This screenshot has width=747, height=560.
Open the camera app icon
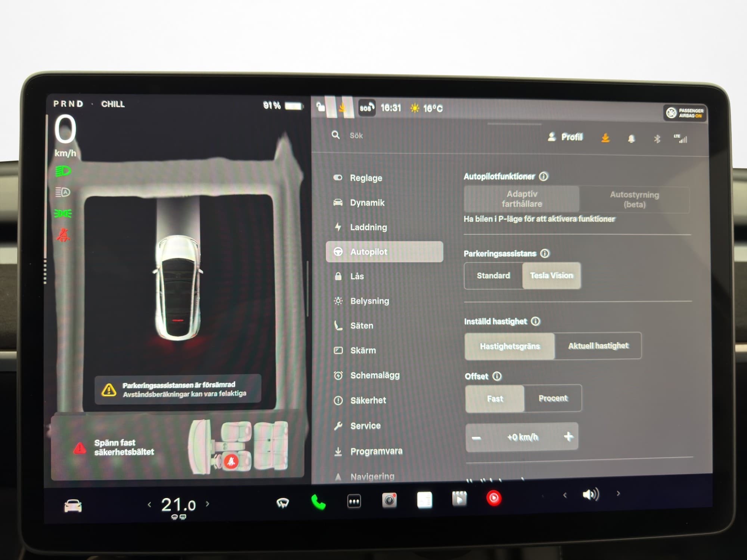coord(389,500)
